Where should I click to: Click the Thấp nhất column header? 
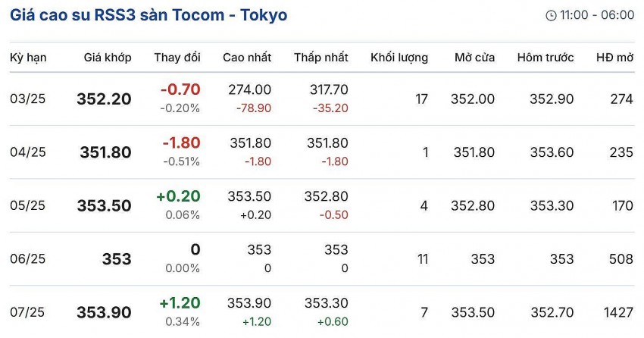click(x=321, y=58)
